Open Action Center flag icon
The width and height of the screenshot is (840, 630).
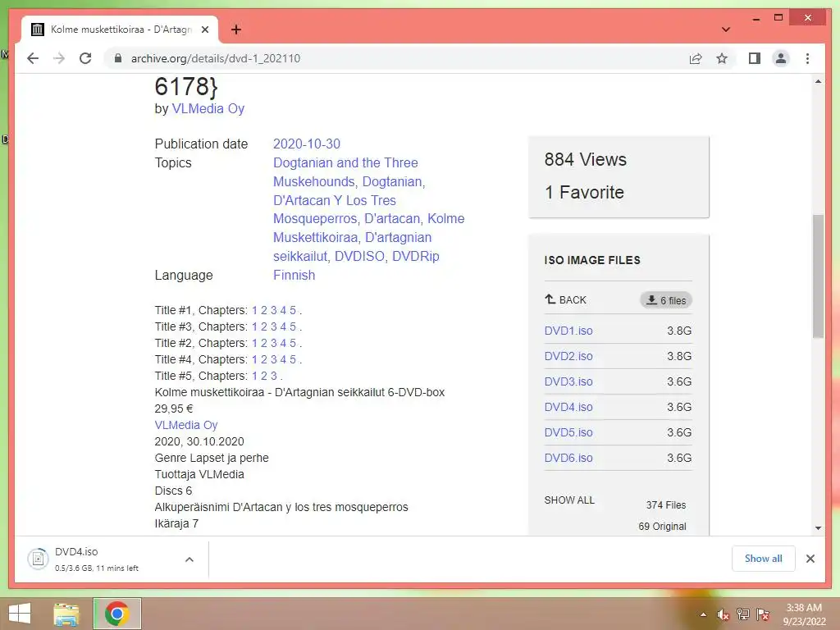(x=763, y=614)
